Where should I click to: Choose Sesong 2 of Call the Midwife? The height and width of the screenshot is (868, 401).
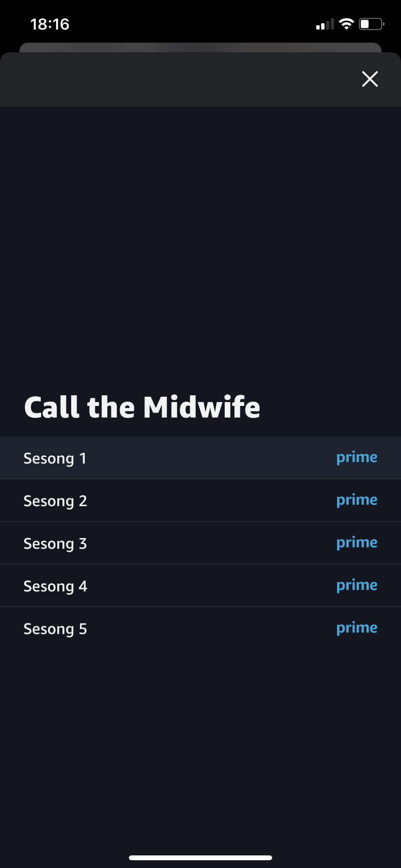click(x=200, y=500)
